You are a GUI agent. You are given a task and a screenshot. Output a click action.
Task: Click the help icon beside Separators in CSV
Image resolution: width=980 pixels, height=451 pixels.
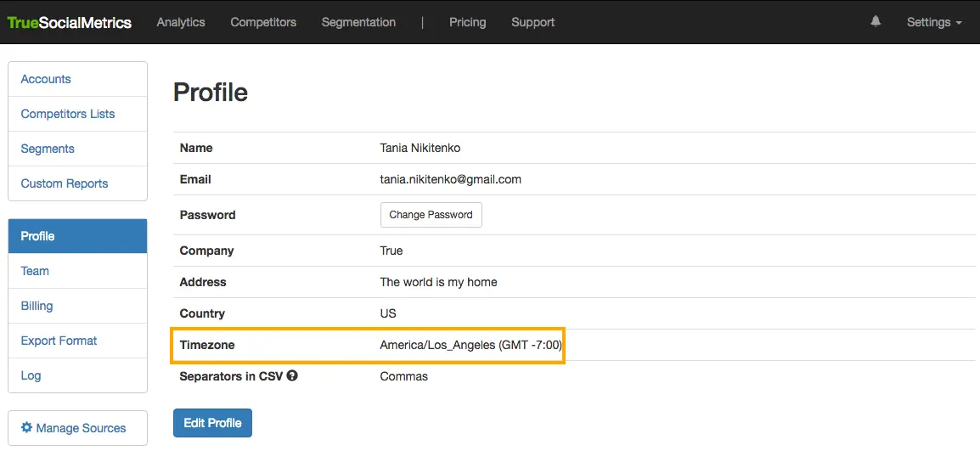tap(292, 375)
